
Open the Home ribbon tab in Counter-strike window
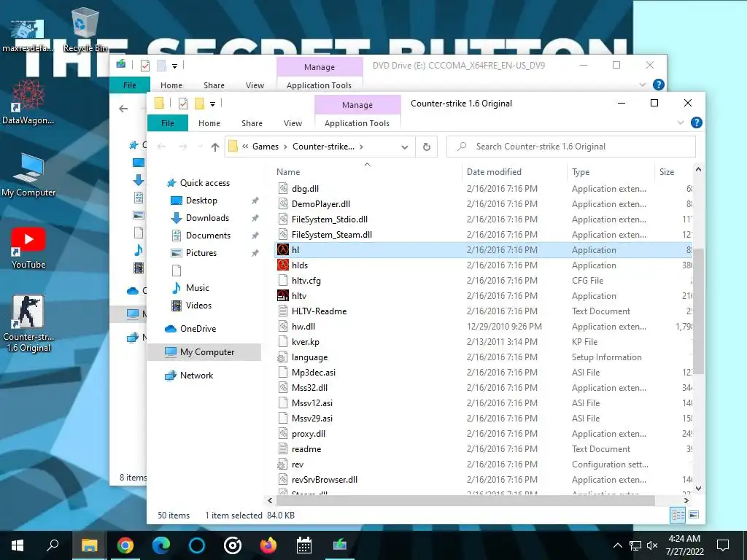click(x=209, y=122)
